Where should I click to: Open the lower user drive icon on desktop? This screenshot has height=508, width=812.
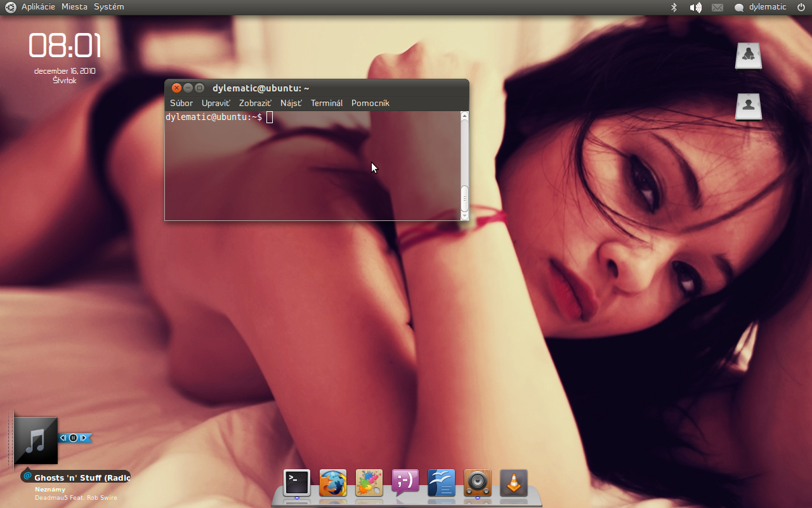[749, 106]
